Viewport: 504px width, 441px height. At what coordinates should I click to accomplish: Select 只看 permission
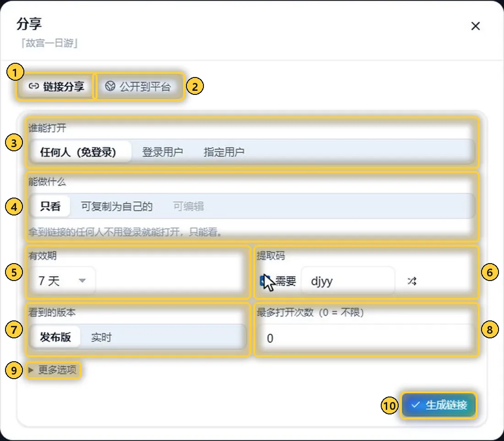coord(50,206)
